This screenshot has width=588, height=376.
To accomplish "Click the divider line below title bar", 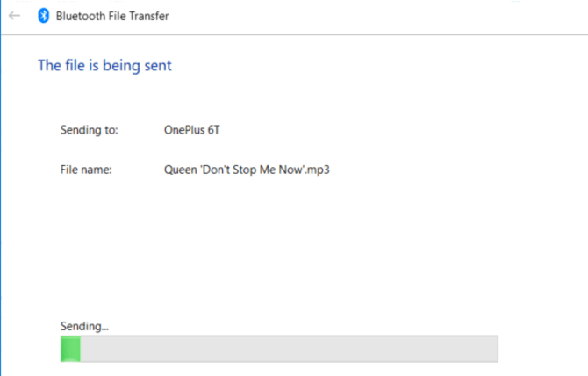I will point(294,34).
